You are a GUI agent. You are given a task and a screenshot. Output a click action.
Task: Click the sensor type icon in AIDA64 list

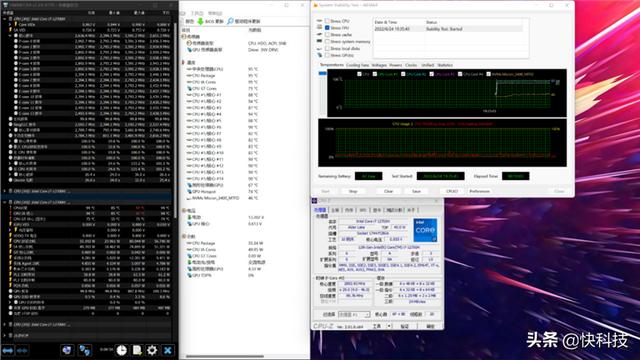[189, 43]
